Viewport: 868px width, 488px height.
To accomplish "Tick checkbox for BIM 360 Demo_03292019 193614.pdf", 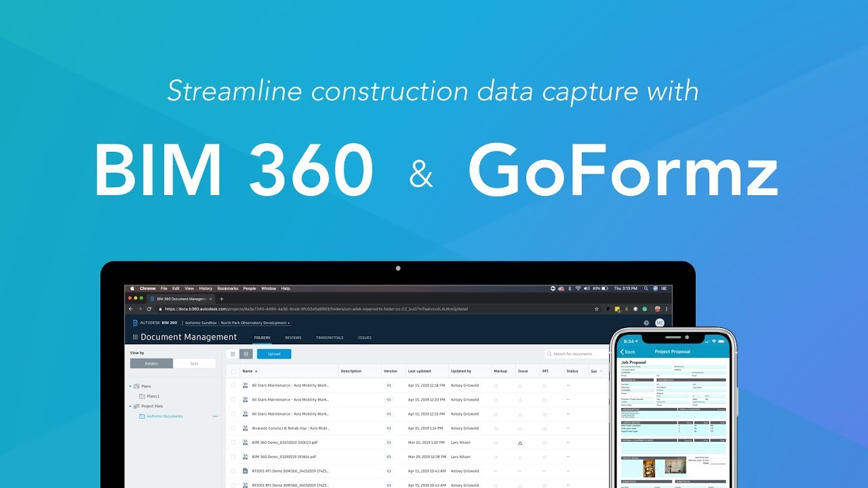I will click(234, 457).
